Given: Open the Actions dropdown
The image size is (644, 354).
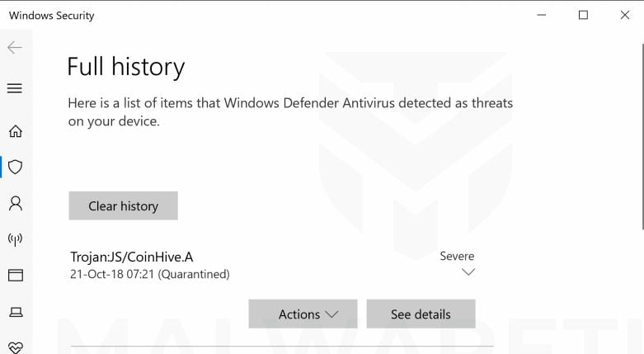Looking at the screenshot, I should 303,314.
